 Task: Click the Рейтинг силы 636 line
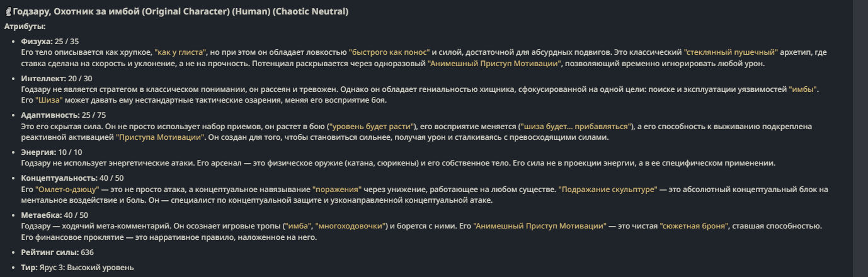pyautogui.click(x=57, y=252)
